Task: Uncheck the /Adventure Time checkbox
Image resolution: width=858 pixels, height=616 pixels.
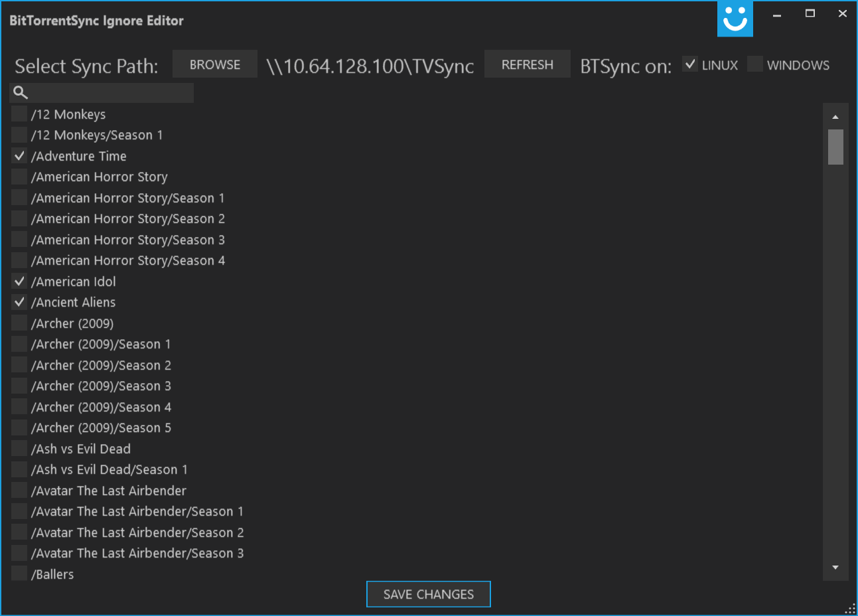Action: click(x=19, y=156)
